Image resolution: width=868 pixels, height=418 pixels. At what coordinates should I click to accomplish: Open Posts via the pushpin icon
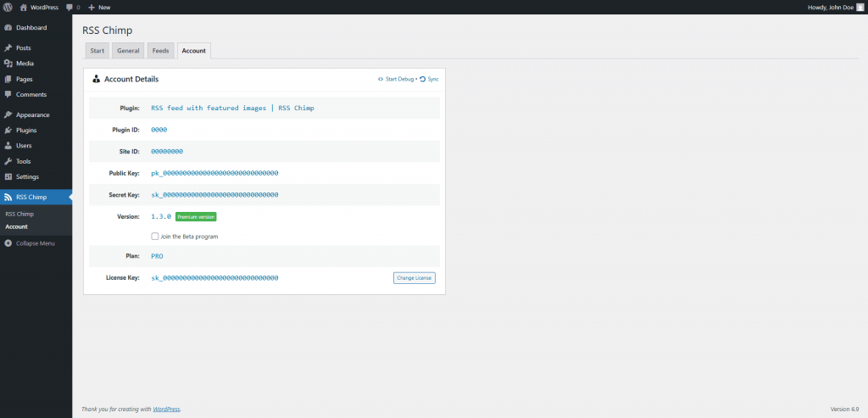8,48
